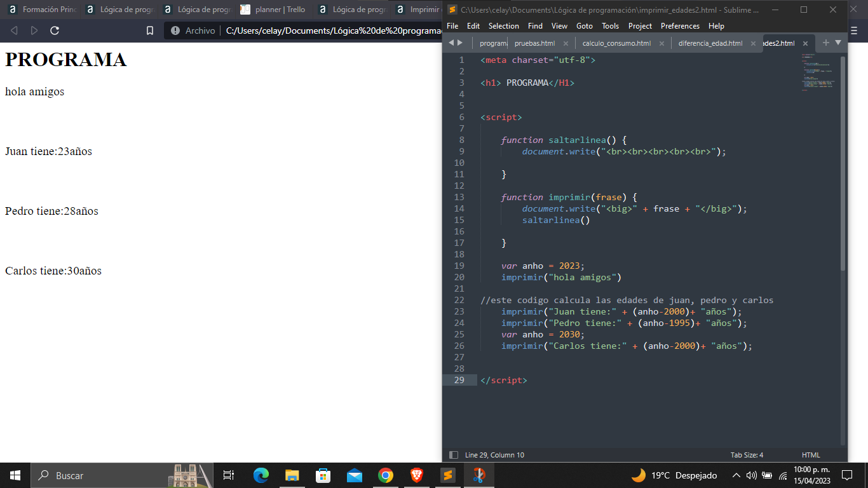Reload the browser page
The height and width of the screenshot is (488, 868).
(55, 30)
